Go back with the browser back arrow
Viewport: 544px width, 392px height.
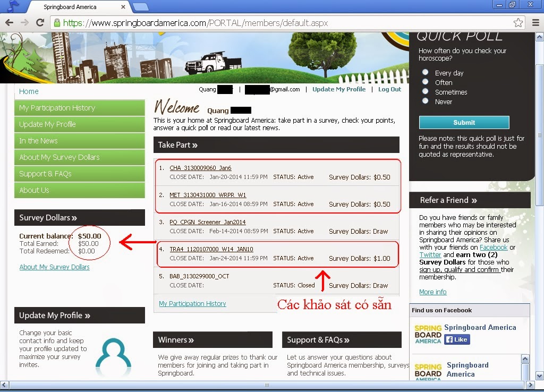pyautogui.click(x=10, y=23)
